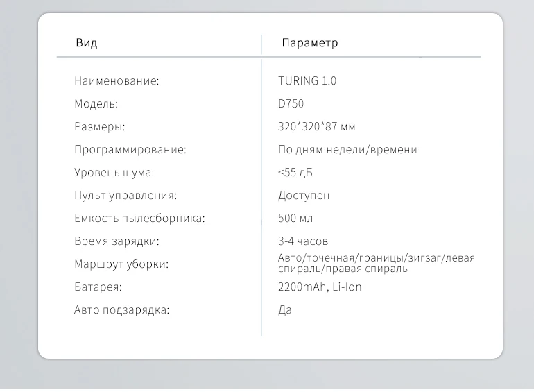The width and height of the screenshot is (534, 392).
Task: Select the "500 мл" capacity value
Action: [295, 218]
